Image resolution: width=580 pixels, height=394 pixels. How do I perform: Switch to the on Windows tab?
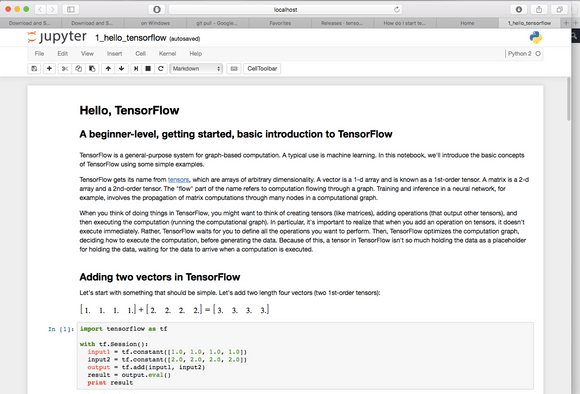click(x=155, y=23)
